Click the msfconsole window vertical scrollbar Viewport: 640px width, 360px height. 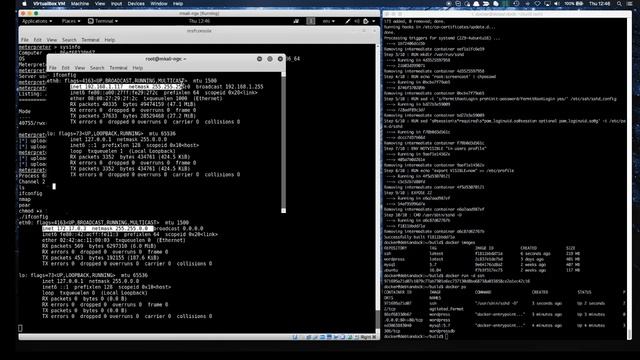click(378, 188)
